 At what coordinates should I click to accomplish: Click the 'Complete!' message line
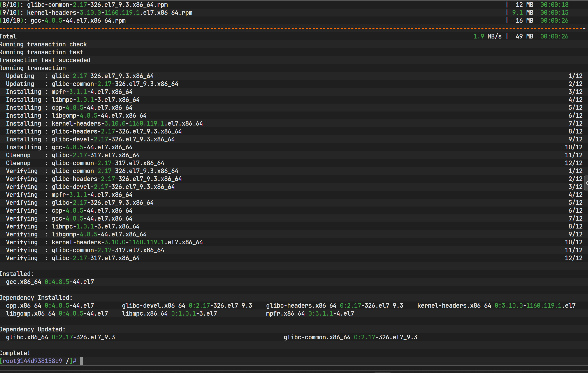[15, 353]
